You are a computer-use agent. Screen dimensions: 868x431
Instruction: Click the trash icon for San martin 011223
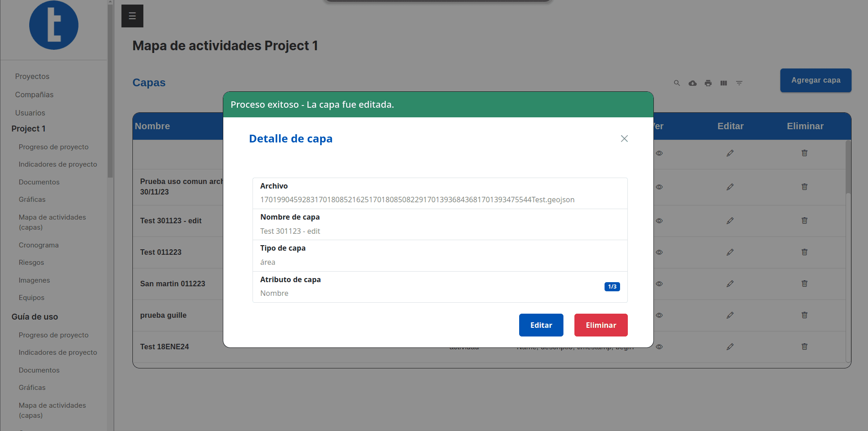point(805,284)
